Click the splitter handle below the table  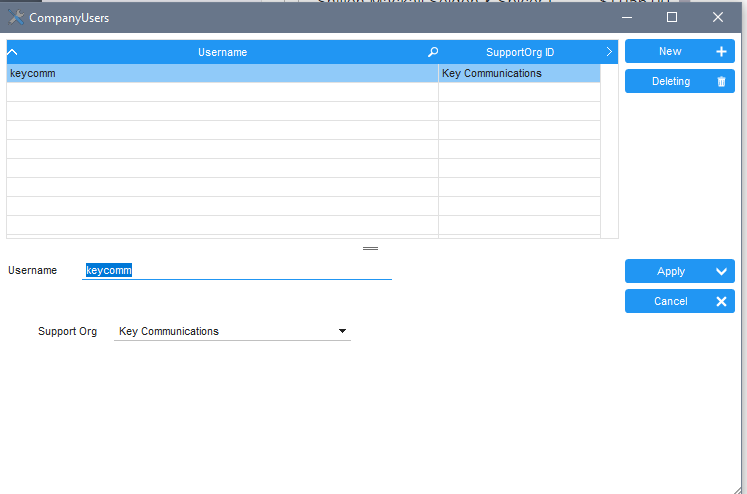pos(370,247)
